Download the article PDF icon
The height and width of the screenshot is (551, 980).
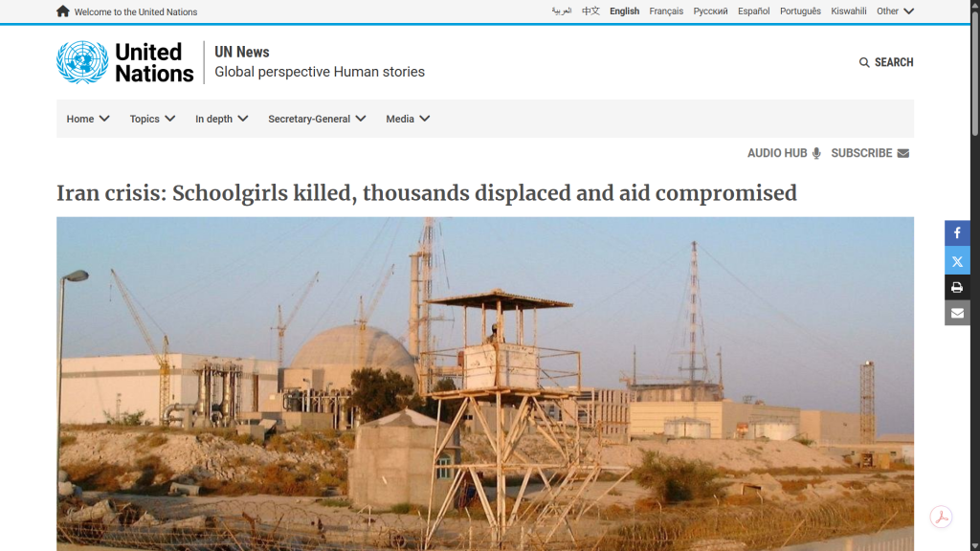(x=941, y=517)
